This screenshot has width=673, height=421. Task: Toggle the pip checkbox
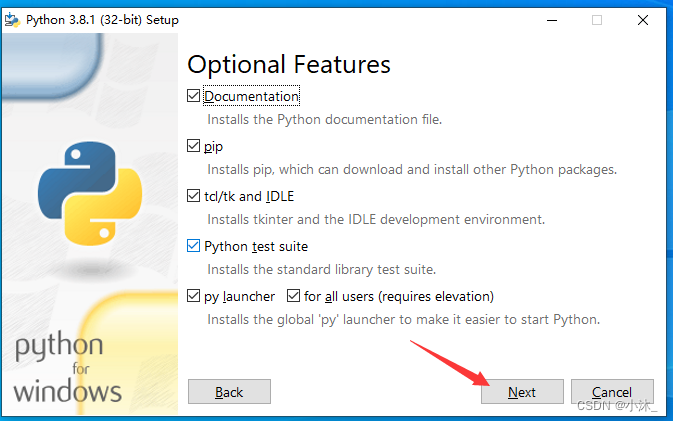click(193, 146)
